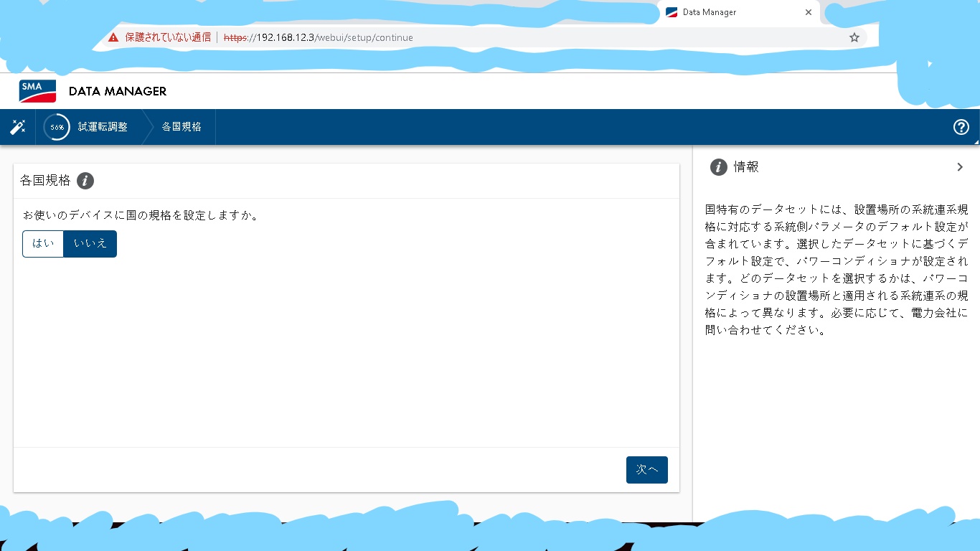The image size is (980, 551).
Task: Close the Data Manager browser tab
Action: pos(809,12)
